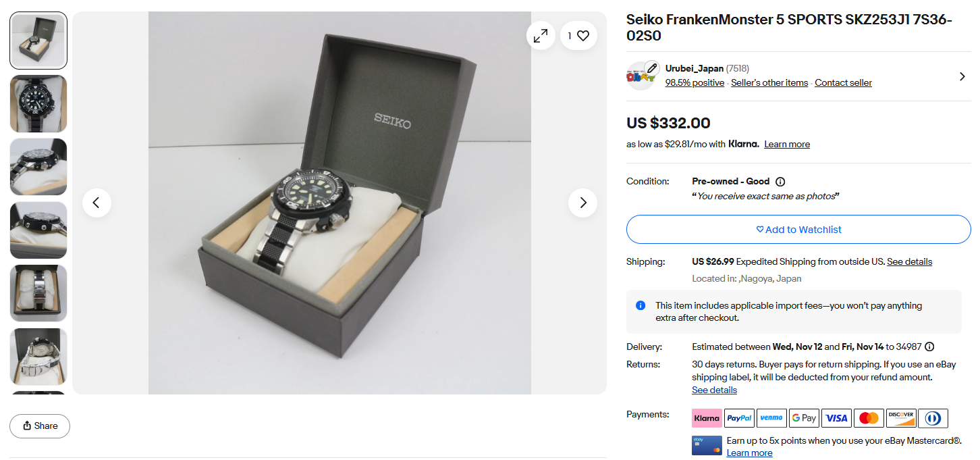Select the first box photo thumbnail

click(38, 41)
